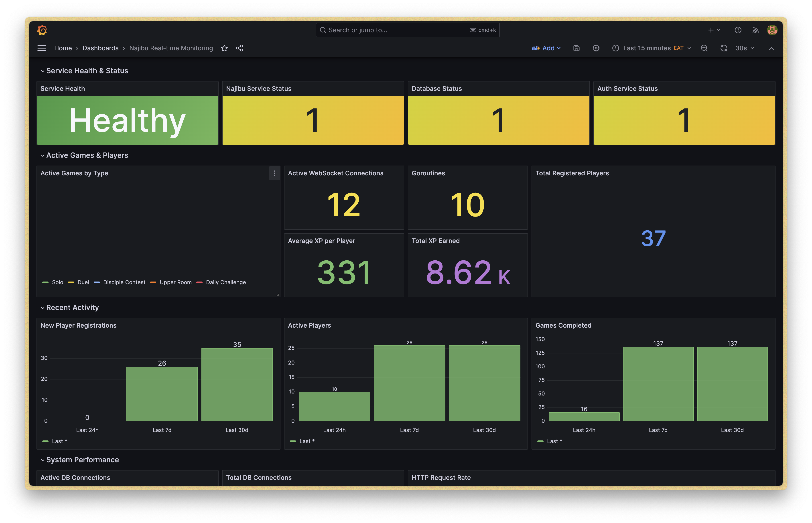The height and width of the screenshot is (523, 812).
Task: Open the Last 15 minutes time picker
Action: [652, 48]
